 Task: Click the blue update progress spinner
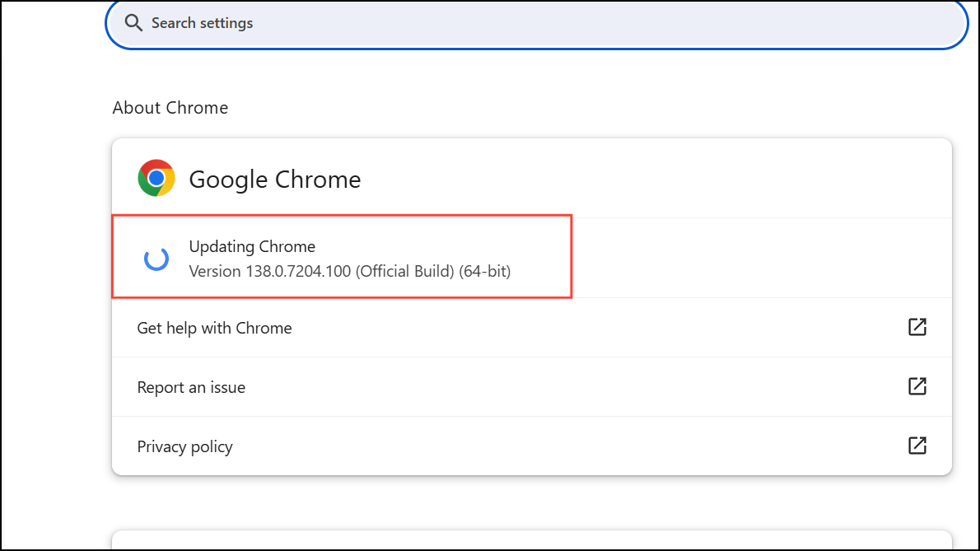click(156, 259)
